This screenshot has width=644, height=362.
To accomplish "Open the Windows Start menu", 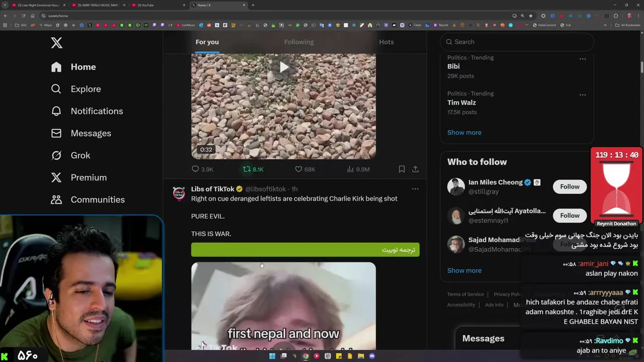I will point(272,356).
